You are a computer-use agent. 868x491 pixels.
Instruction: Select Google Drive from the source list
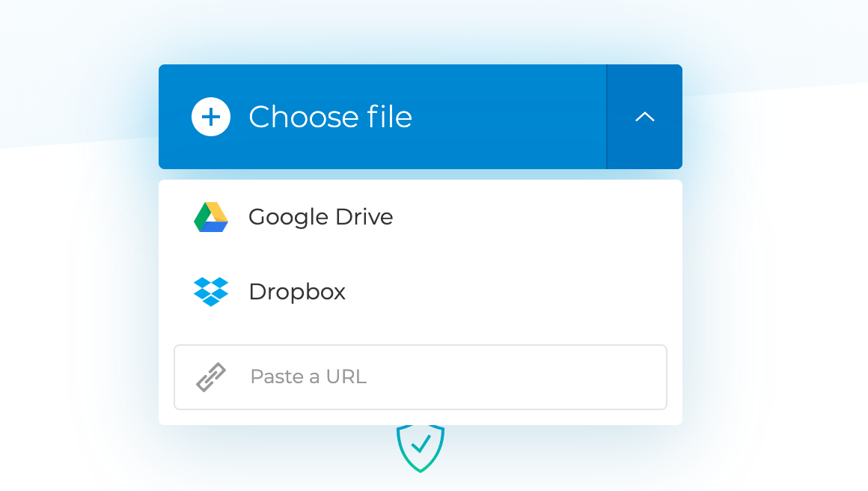pyautogui.click(x=419, y=217)
